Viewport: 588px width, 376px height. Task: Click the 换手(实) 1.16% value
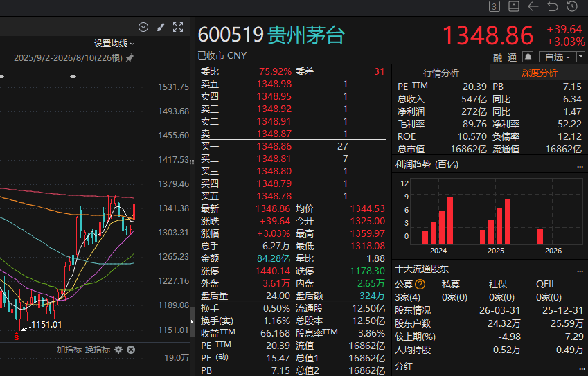[277, 321]
